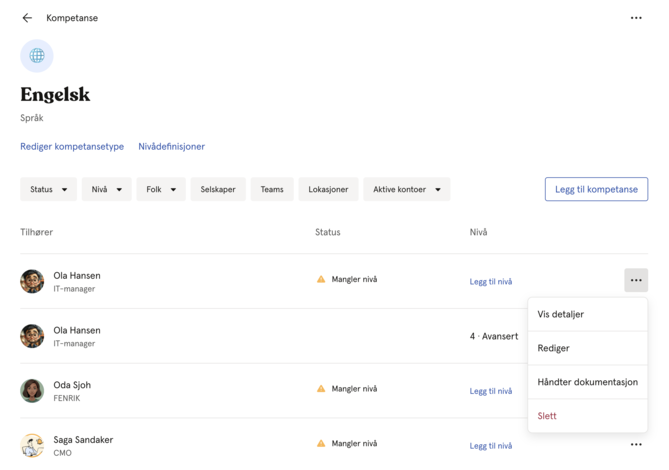This screenshot has height=470, width=669.
Task: Expand the Nivå filter dropdown
Action: point(107,189)
